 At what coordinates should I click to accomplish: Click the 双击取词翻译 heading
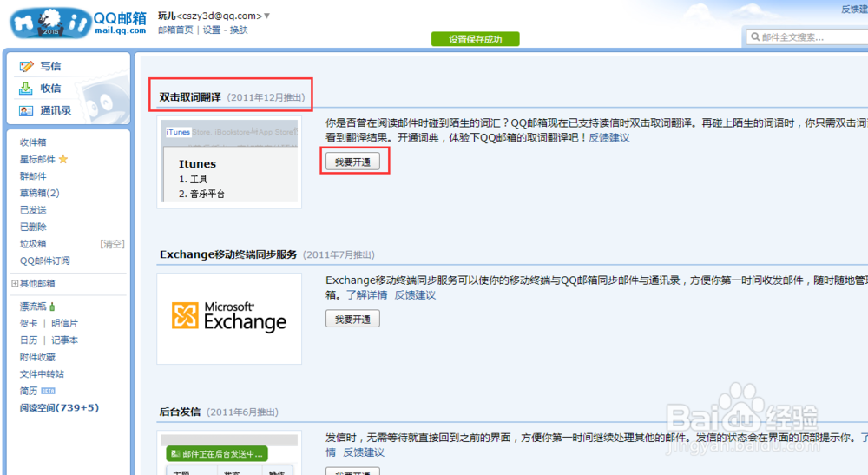pos(190,97)
